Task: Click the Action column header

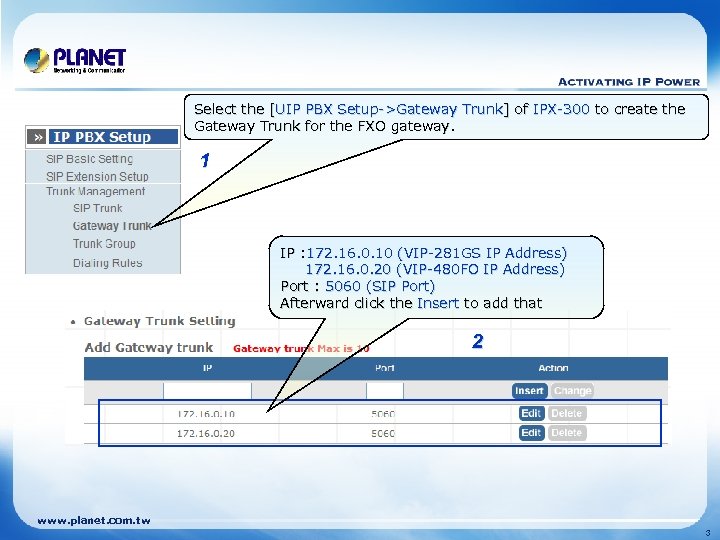Action: tap(553, 368)
